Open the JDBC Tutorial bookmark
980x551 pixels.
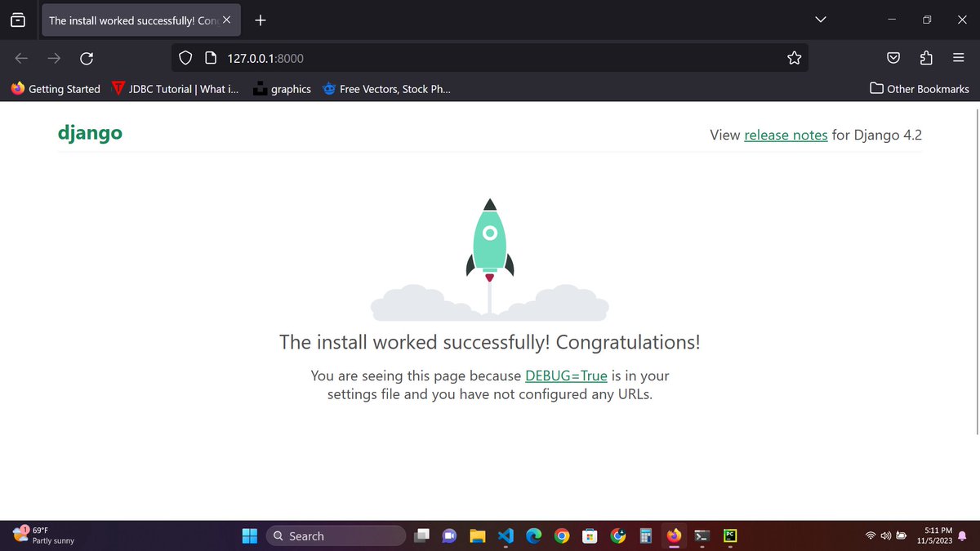click(175, 89)
